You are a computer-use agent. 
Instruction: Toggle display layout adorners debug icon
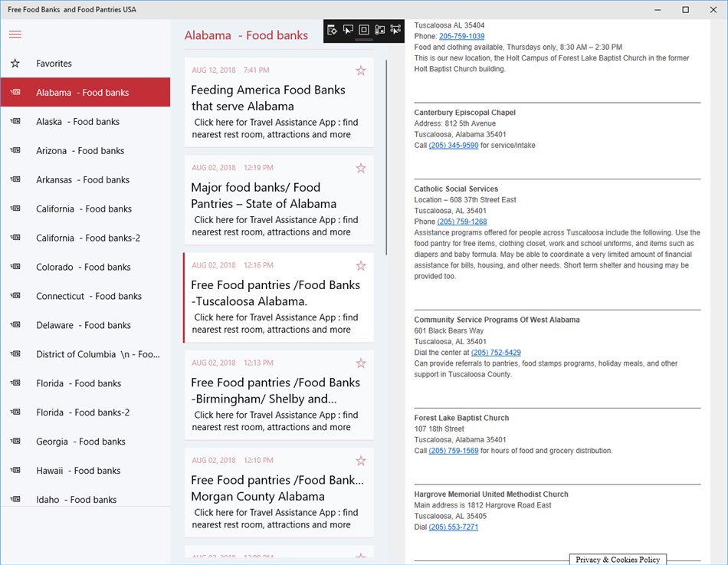364,30
